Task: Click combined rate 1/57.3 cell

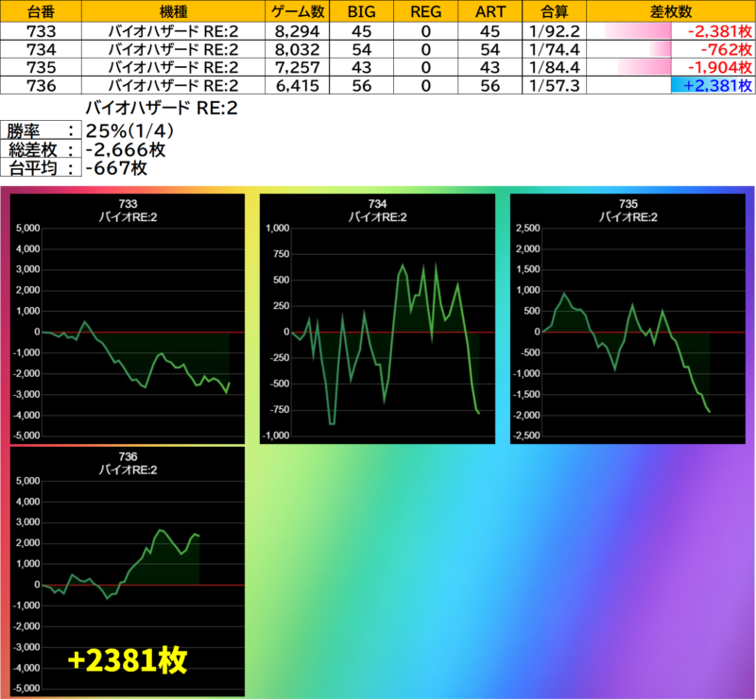Action: (x=554, y=85)
